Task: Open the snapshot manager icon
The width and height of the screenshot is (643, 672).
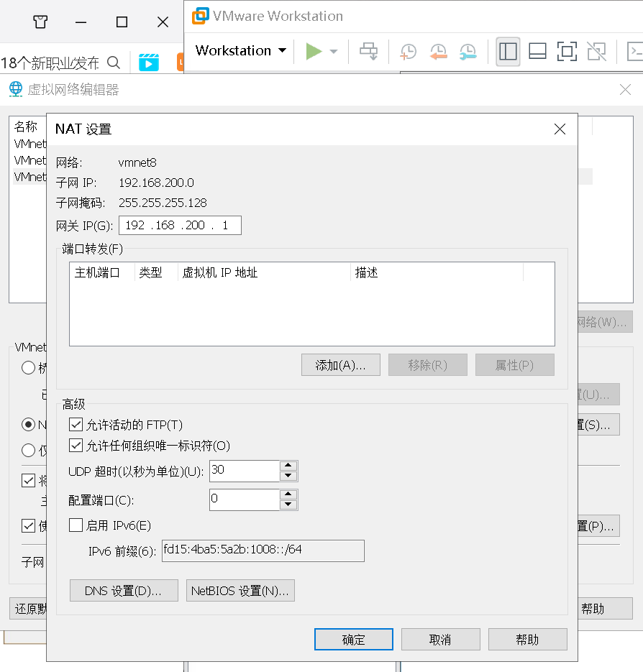Action: pyautogui.click(x=468, y=52)
